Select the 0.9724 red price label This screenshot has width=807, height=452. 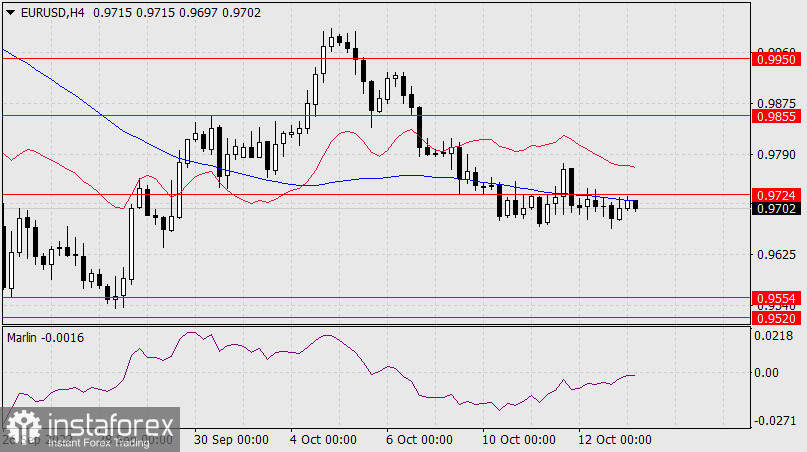coord(777,196)
